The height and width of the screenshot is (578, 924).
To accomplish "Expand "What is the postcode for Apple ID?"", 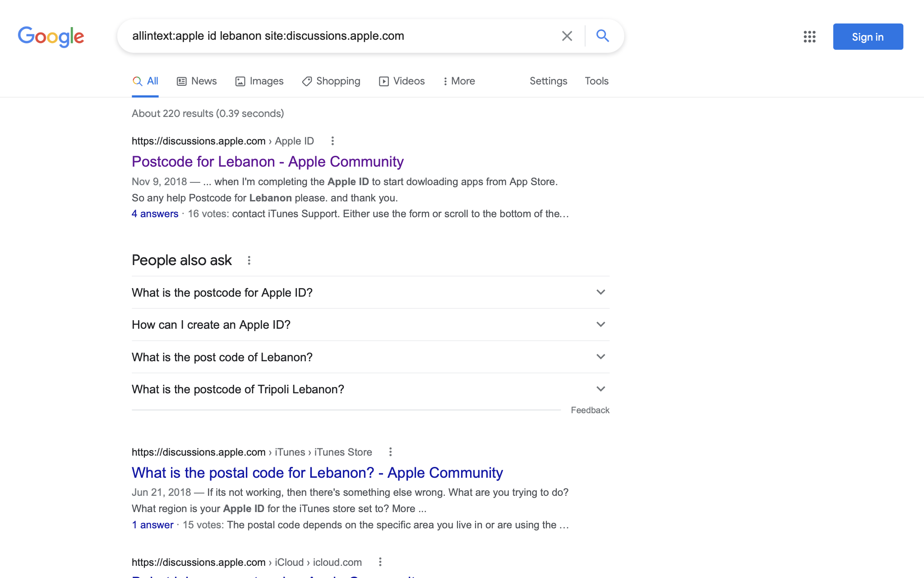I will tap(601, 292).
